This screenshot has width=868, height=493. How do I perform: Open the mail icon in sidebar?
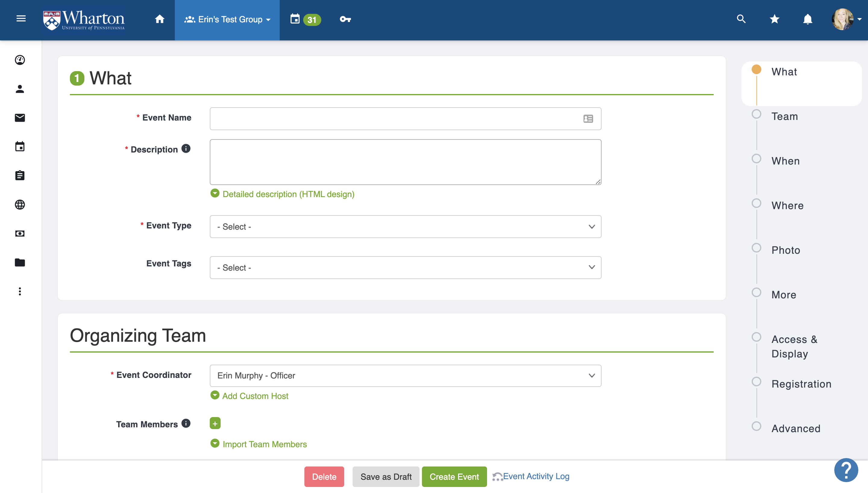[20, 118]
